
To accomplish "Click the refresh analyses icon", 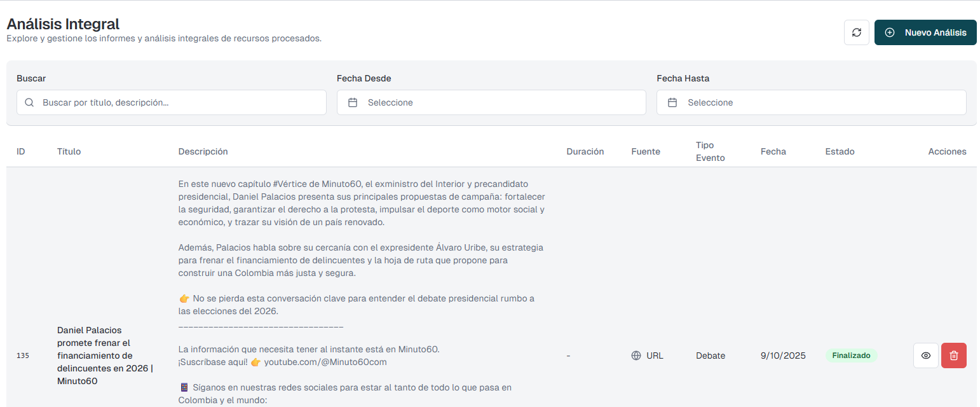I will click(856, 32).
